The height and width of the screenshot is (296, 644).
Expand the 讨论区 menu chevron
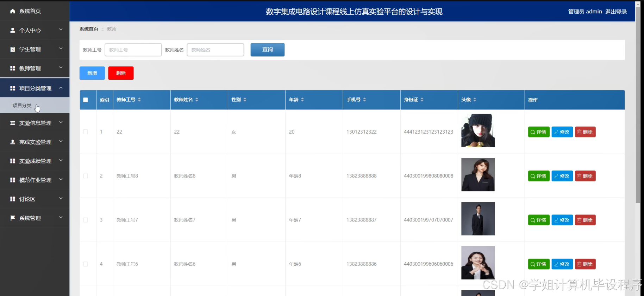[x=61, y=198]
